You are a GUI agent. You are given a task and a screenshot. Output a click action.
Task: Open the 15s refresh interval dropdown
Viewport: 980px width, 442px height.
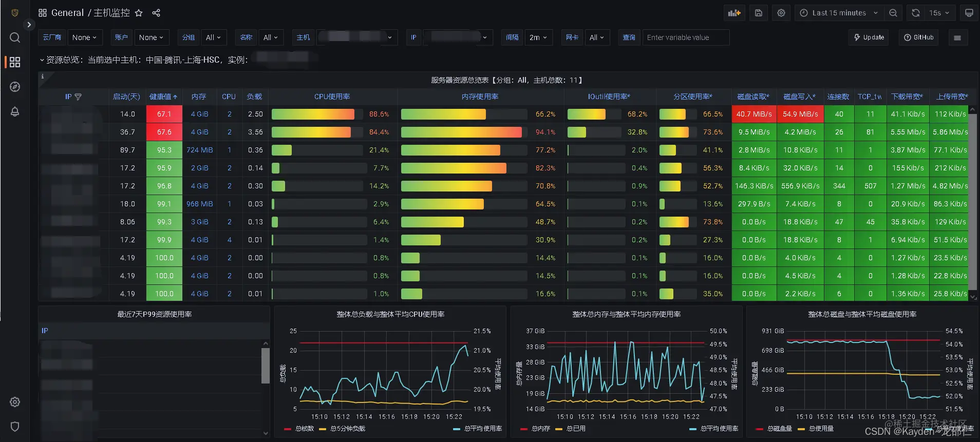pyautogui.click(x=940, y=13)
